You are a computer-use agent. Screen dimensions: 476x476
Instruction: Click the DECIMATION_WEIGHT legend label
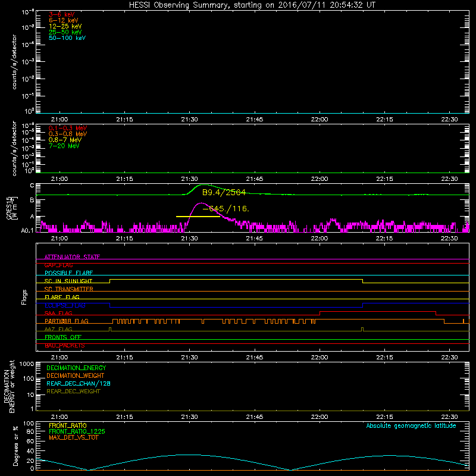pyautogui.click(x=76, y=376)
